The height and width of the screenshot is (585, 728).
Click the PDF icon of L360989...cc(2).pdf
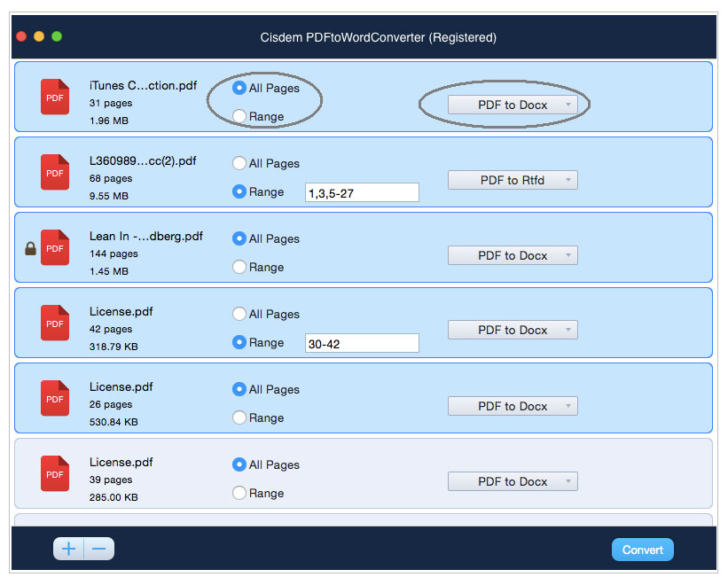tap(55, 172)
